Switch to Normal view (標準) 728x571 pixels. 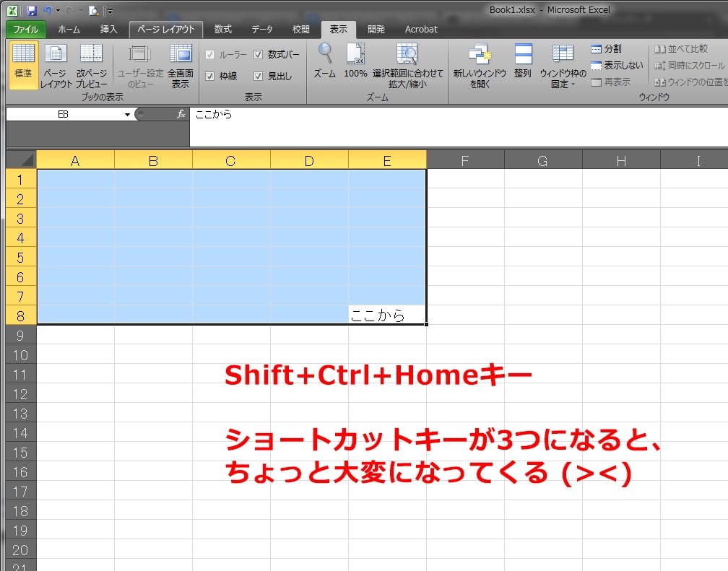pyautogui.click(x=22, y=65)
